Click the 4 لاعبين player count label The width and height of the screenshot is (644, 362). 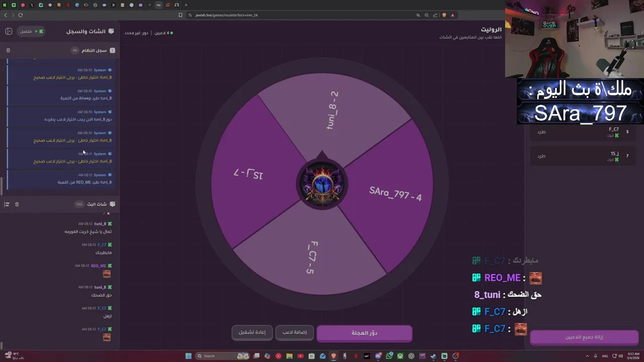163,33
